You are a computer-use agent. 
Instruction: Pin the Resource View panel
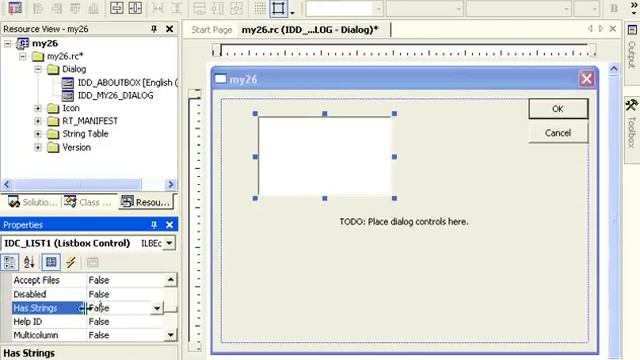click(x=154, y=29)
